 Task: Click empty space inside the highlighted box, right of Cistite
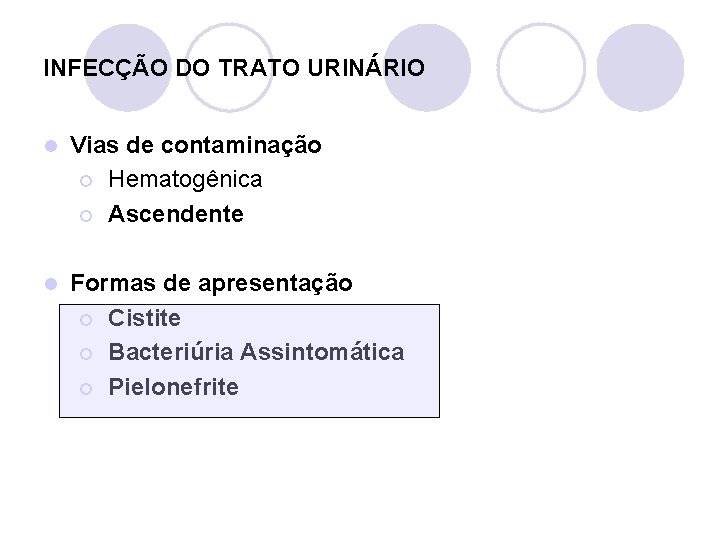tap(320, 318)
